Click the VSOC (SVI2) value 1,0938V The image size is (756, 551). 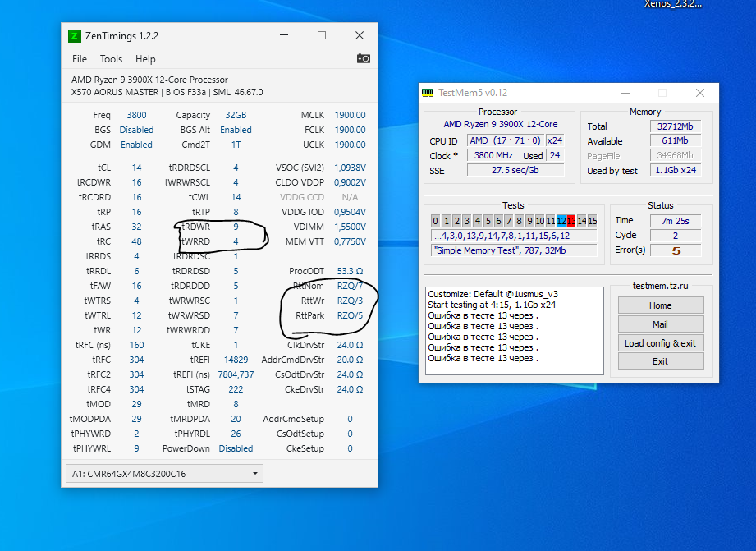click(350, 168)
